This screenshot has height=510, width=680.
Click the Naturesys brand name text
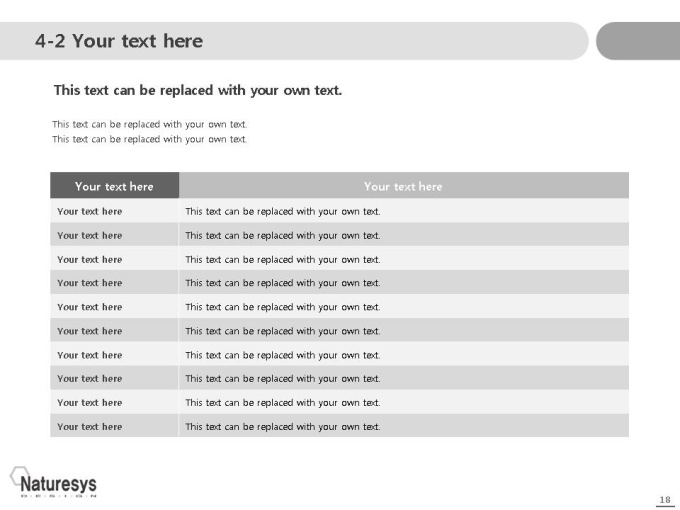59,484
